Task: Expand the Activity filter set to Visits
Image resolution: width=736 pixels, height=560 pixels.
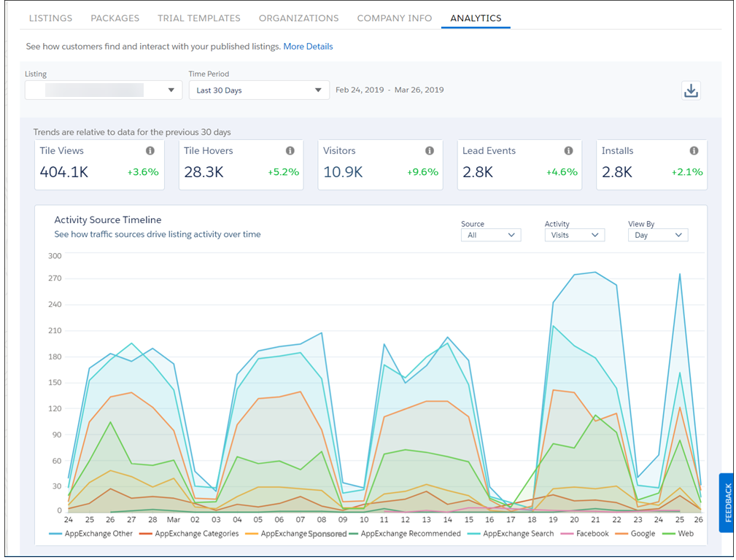Action: 575,236
